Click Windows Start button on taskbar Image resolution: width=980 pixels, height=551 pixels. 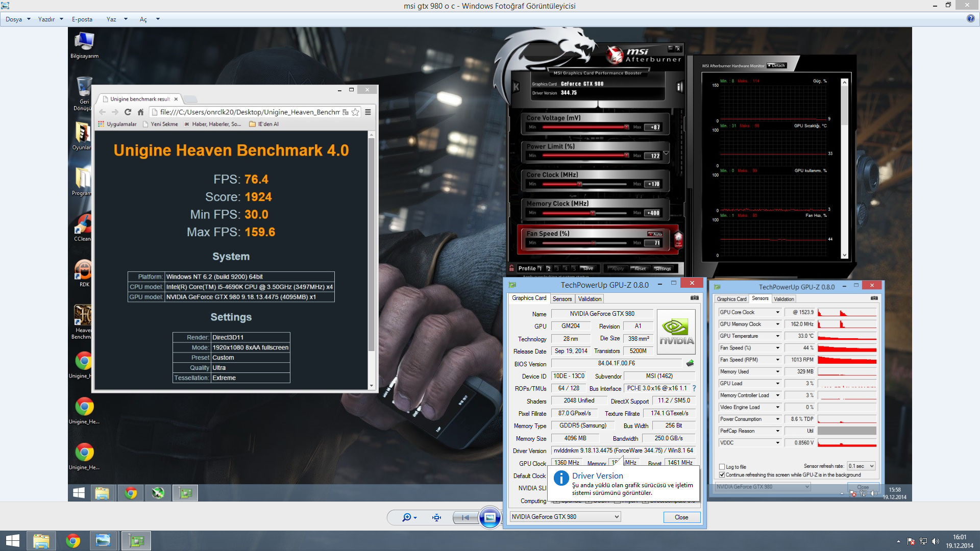click(x=12, y=541)
